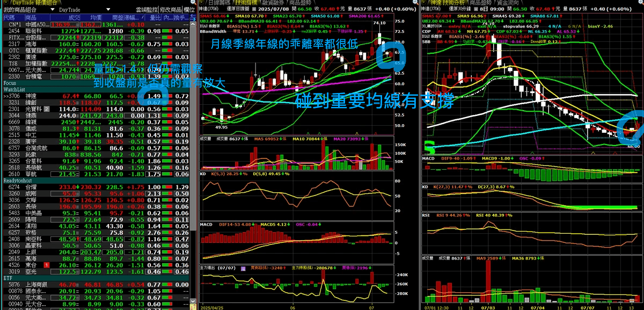Select the 3044 健鼎 row
644x310 pixels.
[x=96, y=116]
